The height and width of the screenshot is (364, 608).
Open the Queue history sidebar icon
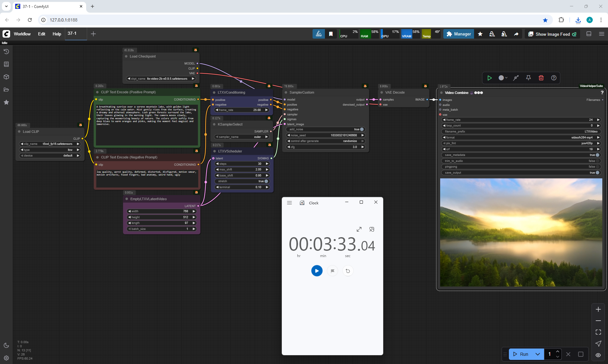click(6, 52)
